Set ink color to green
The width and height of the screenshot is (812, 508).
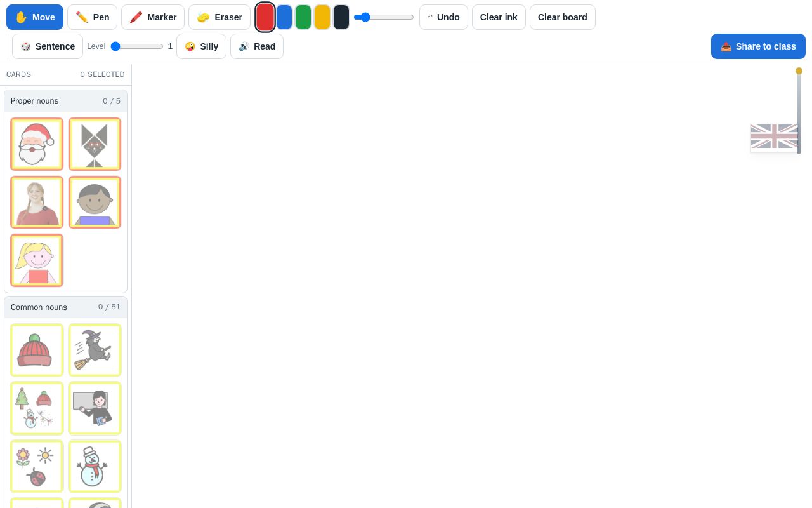(303, 17)
